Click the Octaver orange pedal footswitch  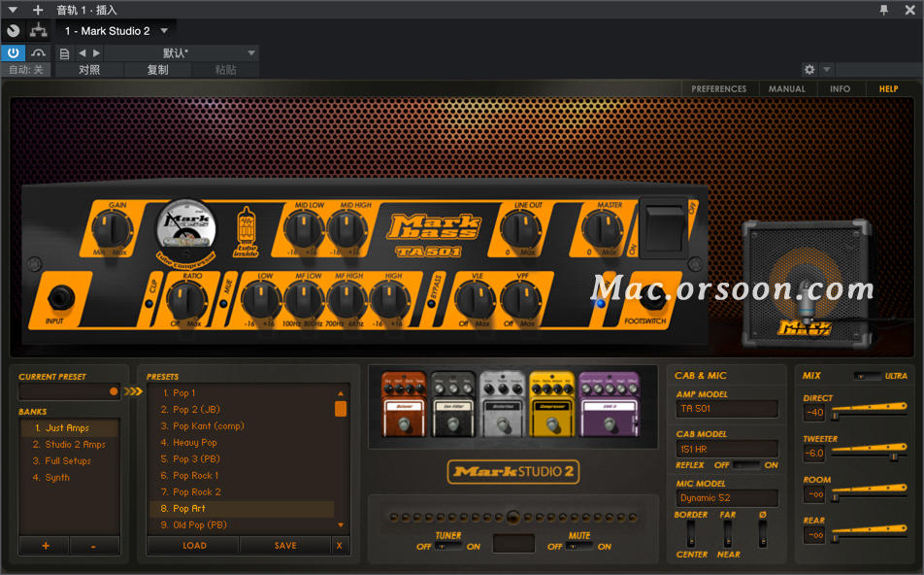[x=404, y=423]
